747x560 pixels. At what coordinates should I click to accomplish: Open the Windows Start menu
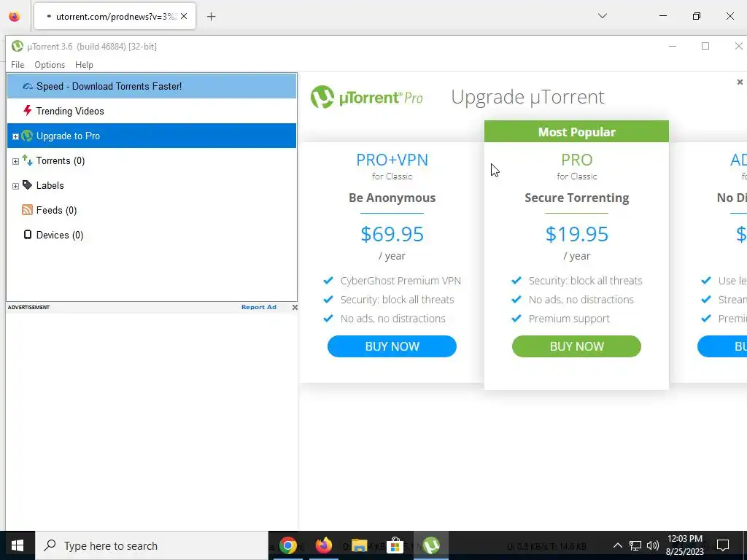[18, 545]
